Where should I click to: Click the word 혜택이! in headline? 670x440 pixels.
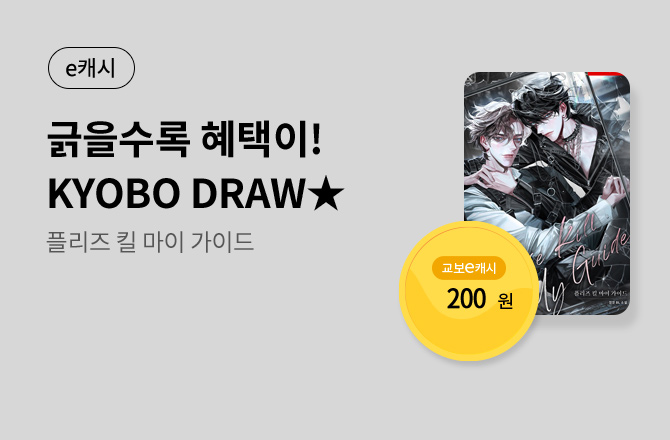pos(261,140)
